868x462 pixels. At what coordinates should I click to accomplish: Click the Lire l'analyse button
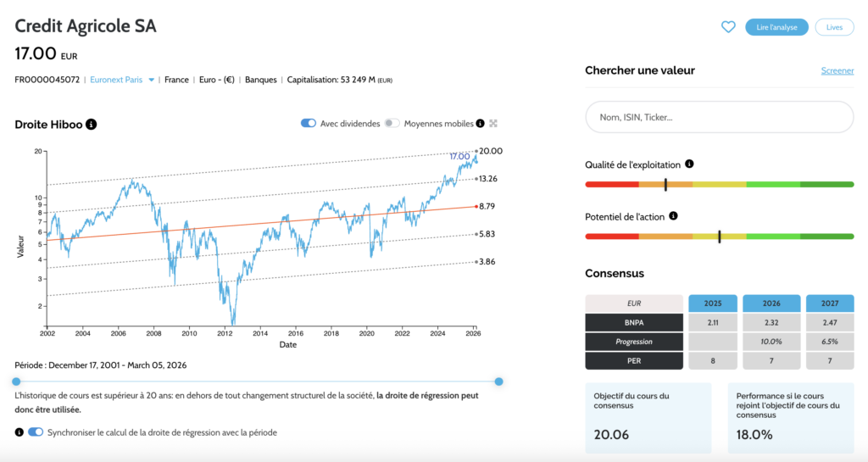(776, 27)
